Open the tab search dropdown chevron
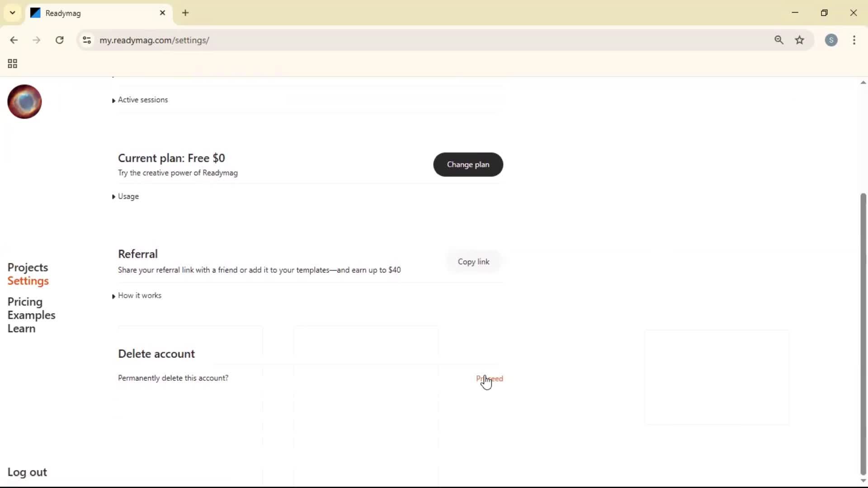Image resolution: width=868 pixels, height=488 pixels. point(12,13)
